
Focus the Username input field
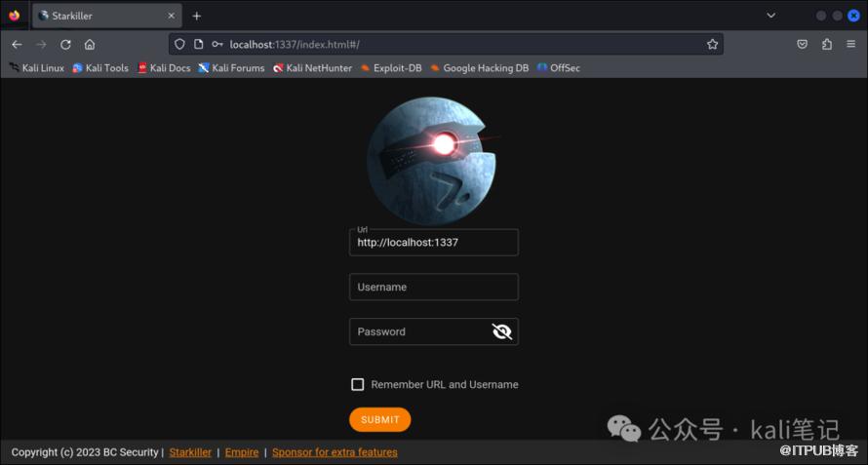point(433,288)
